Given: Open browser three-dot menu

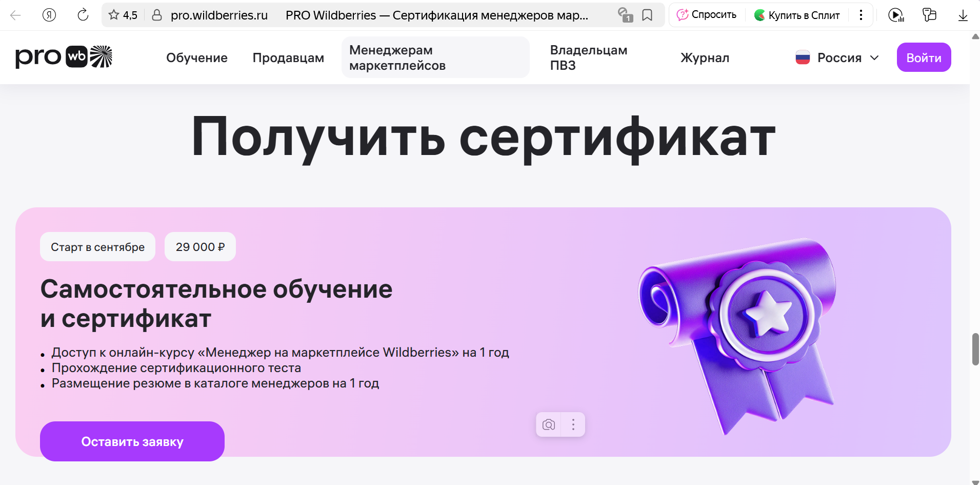Looking at the screenshot, I should click(x=861, y=15).
